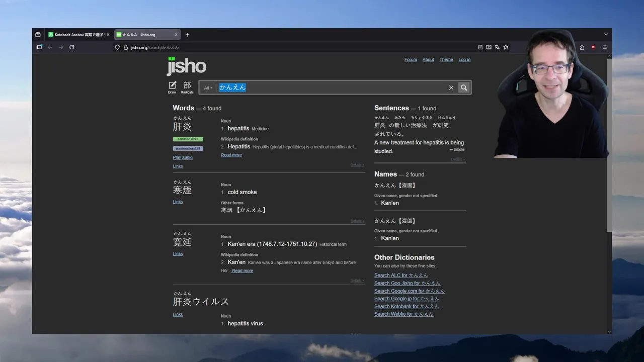Close the Kotobade Asobou tab

[x=108, y=35]
